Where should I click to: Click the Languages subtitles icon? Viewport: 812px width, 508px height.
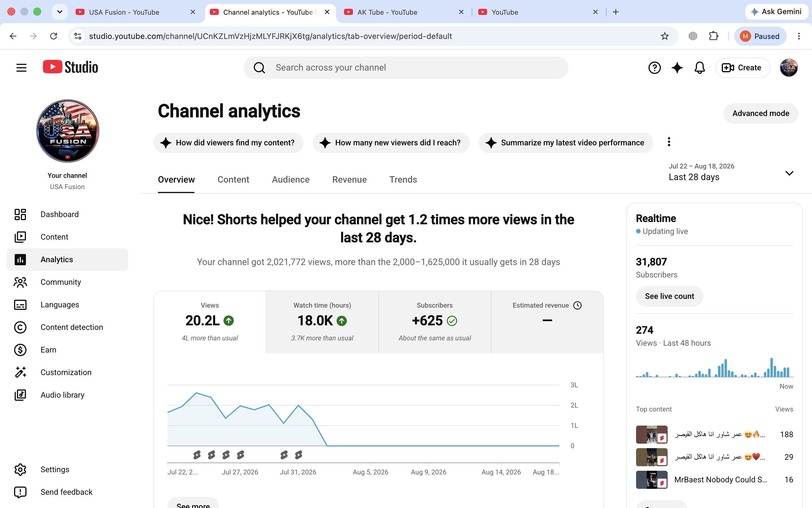click(20, 305)
